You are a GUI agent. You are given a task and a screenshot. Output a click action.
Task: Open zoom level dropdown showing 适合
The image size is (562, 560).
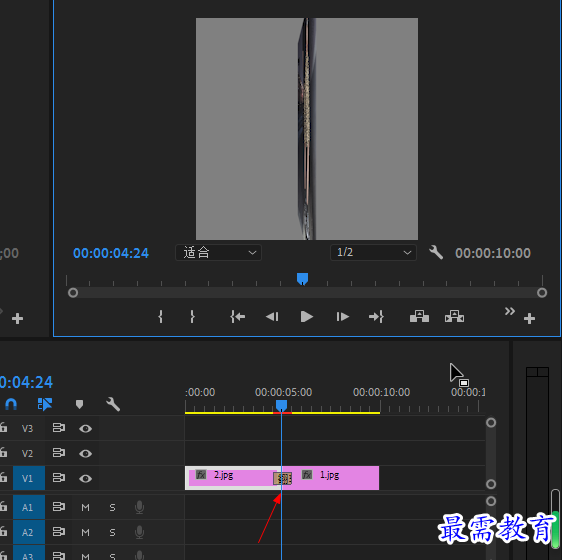pos(218,253)
